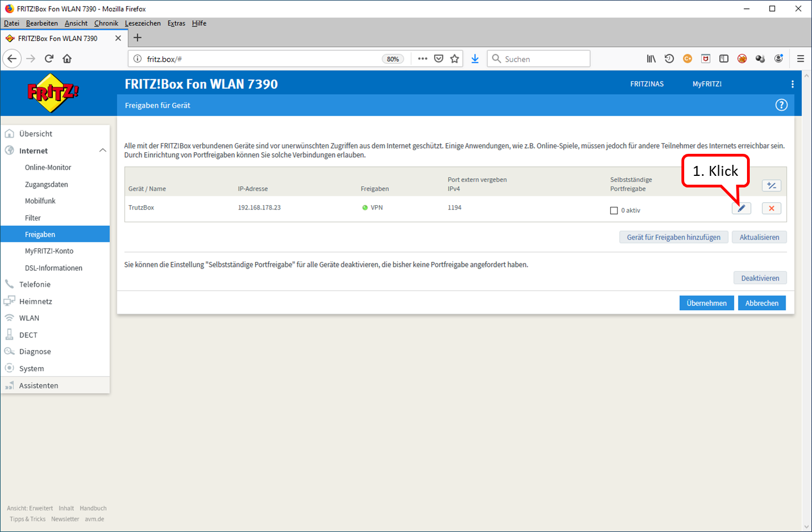Click Gerät für Freigaben hinzufügen button
Screen dimensions: 812x532
click(x=674, y=237)
